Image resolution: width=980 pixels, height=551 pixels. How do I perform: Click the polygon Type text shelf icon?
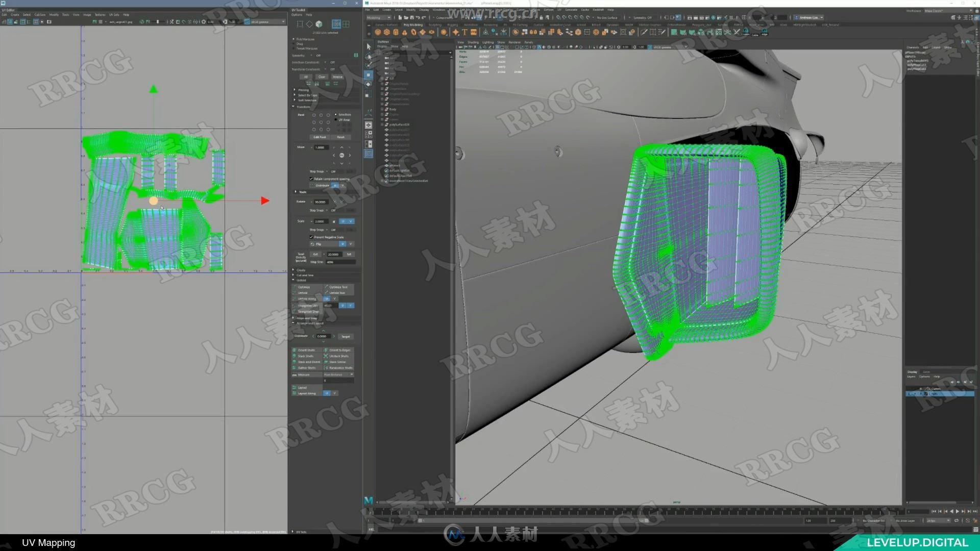click(x=464, y=32)
